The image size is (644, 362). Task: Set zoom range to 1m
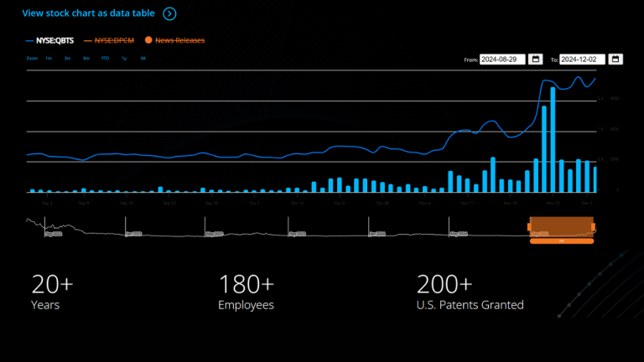(49, 59)
